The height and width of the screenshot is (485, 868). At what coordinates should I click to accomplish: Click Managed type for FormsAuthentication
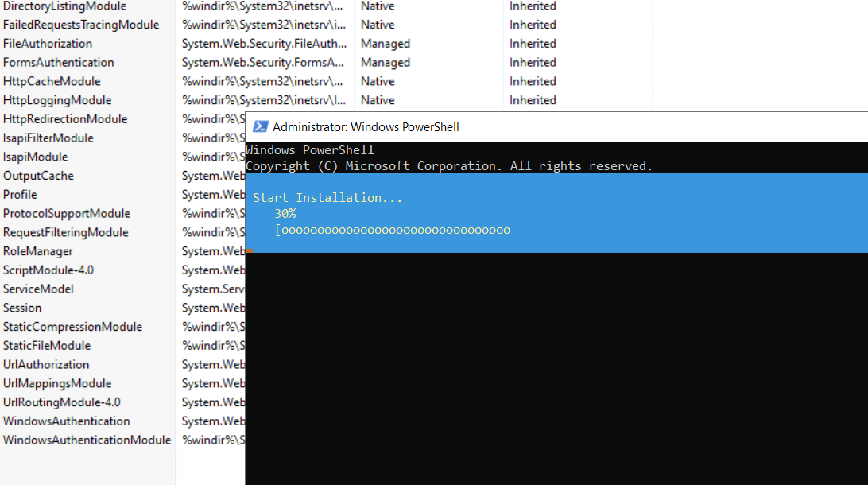386,63
